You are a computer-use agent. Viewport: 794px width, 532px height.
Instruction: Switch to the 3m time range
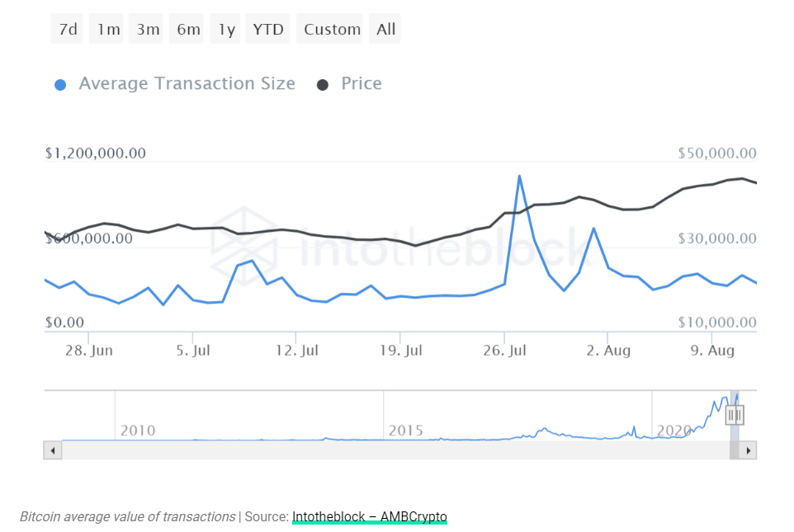coord(146,30)
